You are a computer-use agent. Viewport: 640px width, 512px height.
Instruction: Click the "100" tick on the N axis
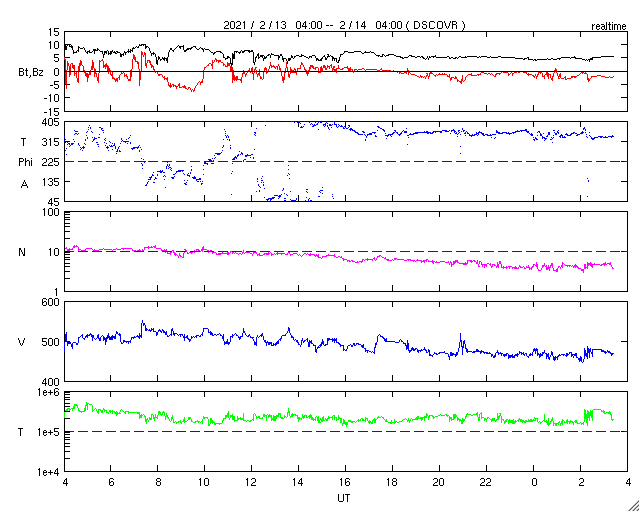click(52, 212)
